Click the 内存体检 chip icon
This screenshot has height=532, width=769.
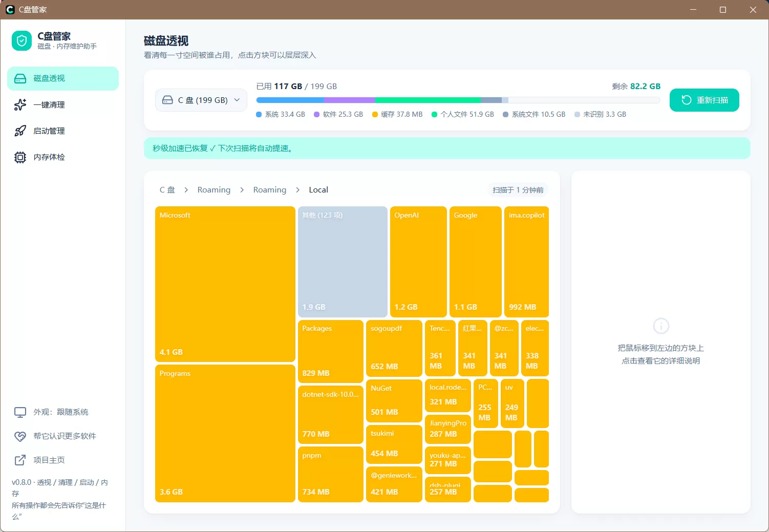pyautogui.click(x=20, y=157)
